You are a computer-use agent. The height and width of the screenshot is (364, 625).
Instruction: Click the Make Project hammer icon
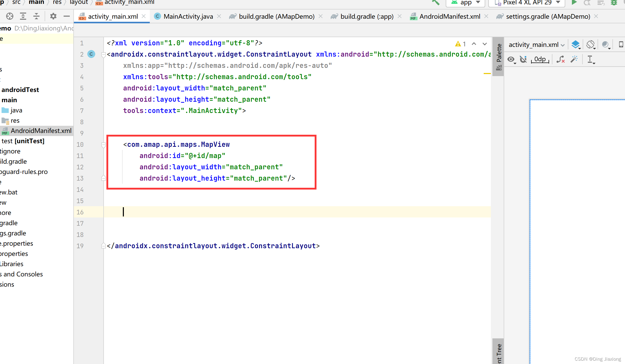point(435,3)
